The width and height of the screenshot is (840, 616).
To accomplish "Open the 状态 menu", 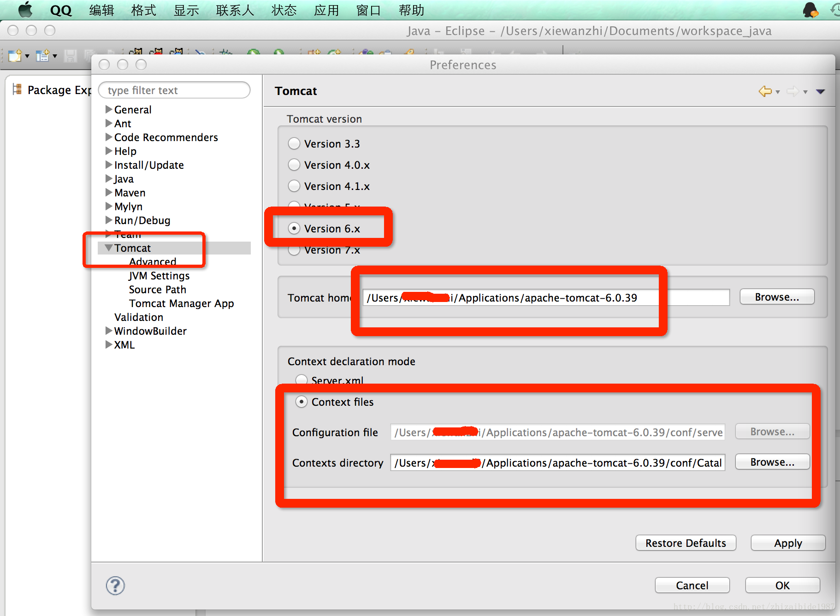I will click(284, 10).
